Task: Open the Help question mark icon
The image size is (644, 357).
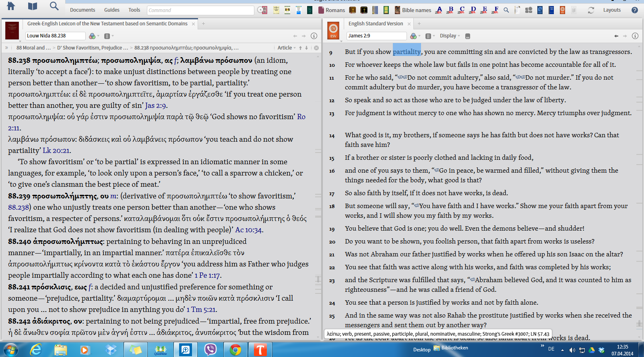Action: pyautogui.click(x=635, y=10)
